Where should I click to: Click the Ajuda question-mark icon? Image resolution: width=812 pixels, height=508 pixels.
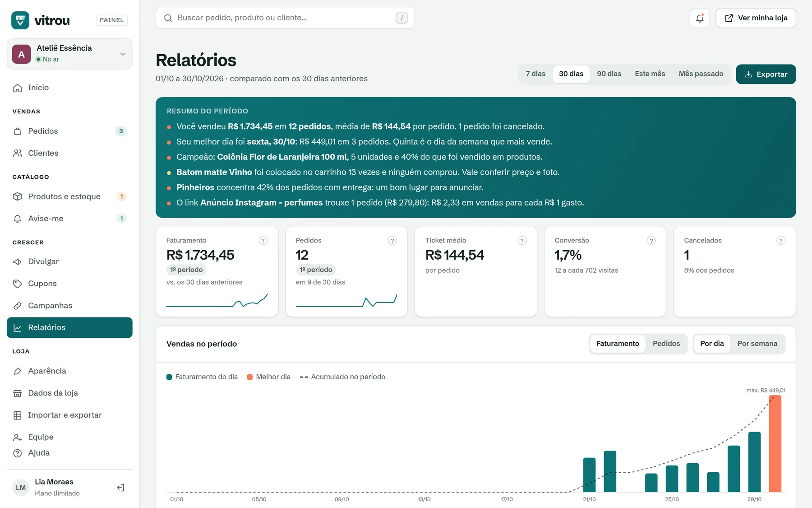click(18, 453)
